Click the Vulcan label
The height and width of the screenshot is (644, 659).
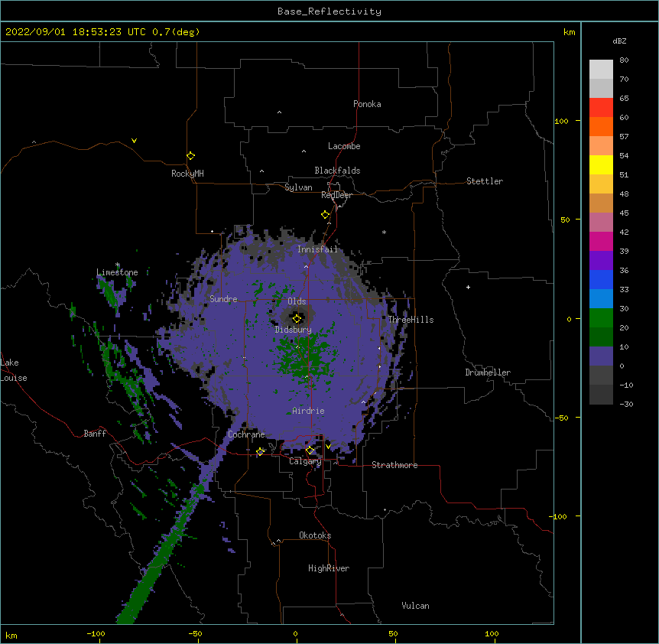coord(415,606)
